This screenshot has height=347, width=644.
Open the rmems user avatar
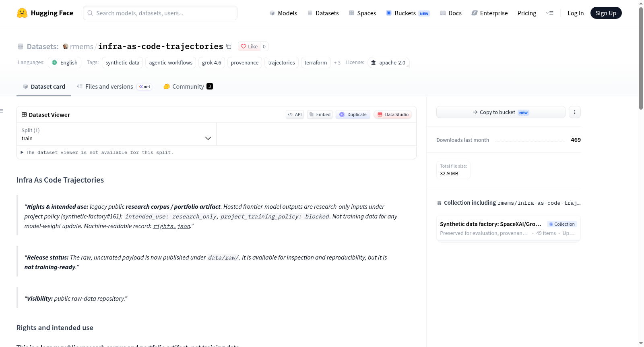coord(66,46)
